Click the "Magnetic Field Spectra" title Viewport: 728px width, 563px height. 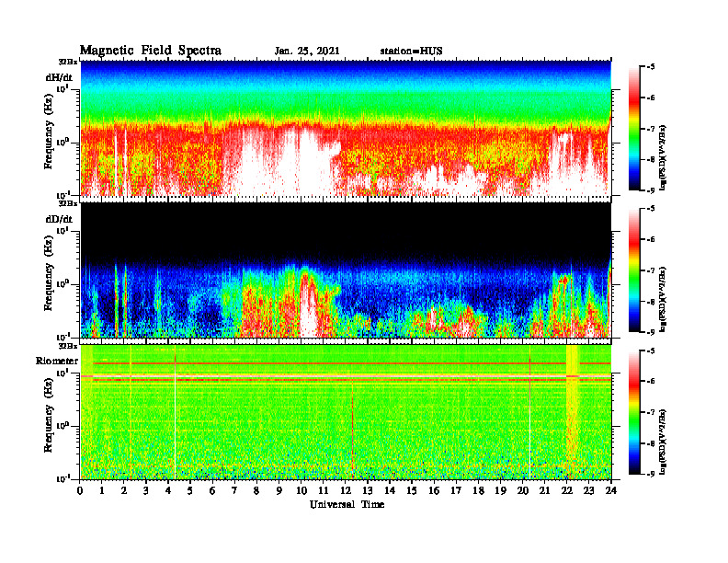[151, 51]
